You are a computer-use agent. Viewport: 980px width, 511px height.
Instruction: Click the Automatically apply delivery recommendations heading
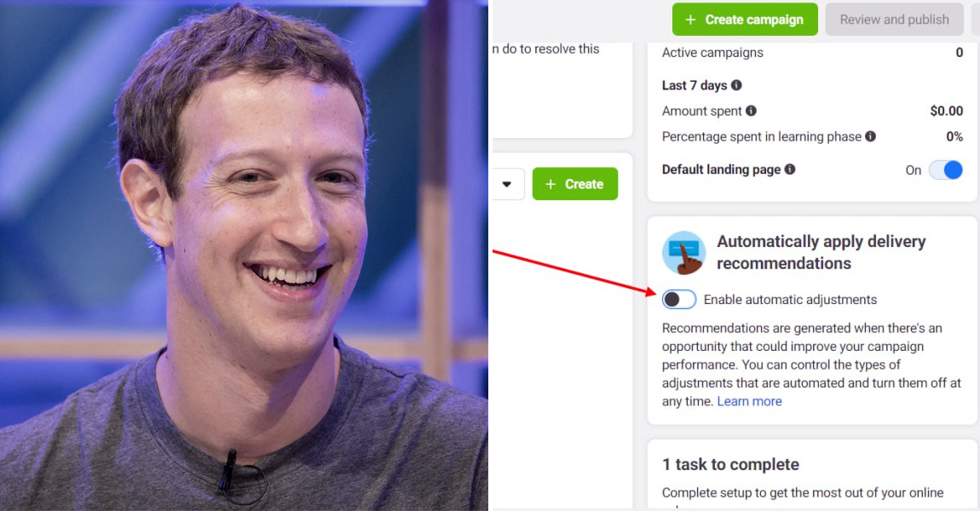coord(821,252)
